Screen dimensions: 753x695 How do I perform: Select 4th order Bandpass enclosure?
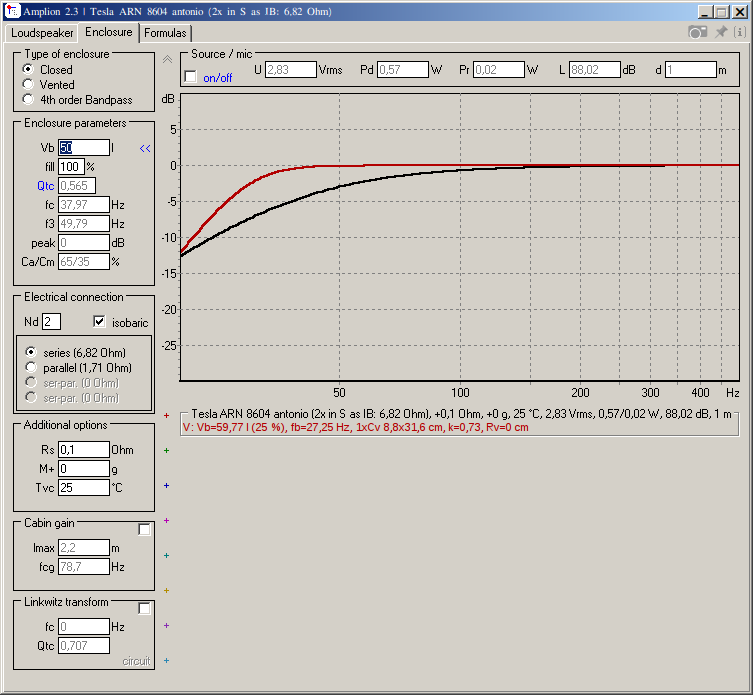click(28, 99)
